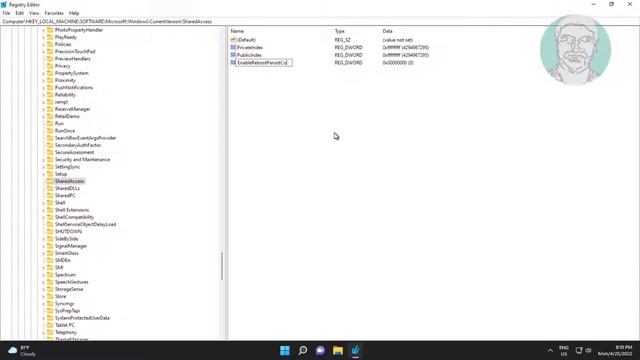Select the ShellServiceObjectDelayLoad key
The height and width of the screenshot is (360, 640).
[x=85, y=224]
